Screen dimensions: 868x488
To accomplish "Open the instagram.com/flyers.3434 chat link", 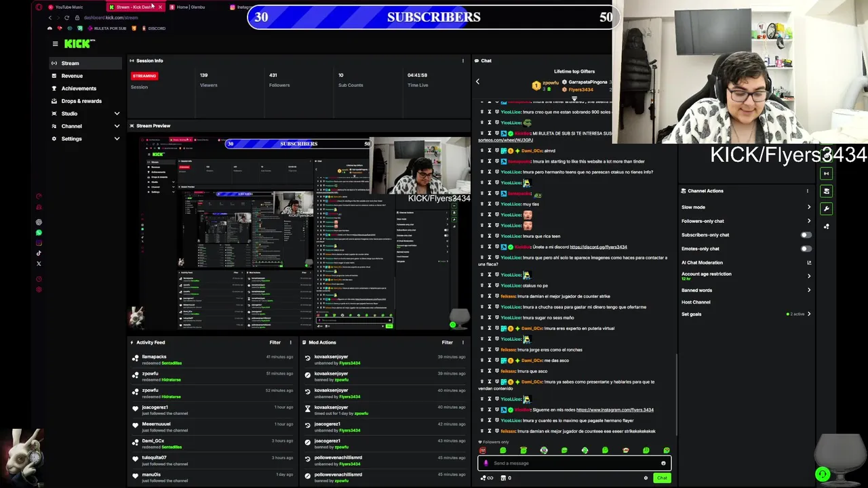I will [614, 409].
